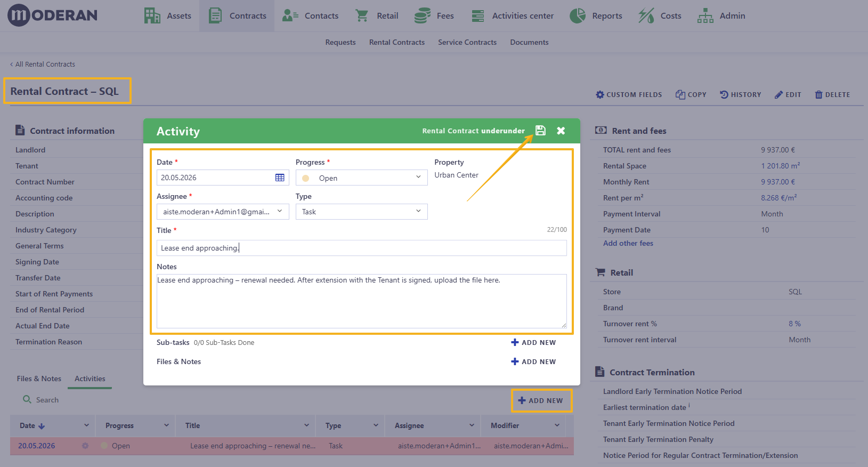
Task: Click the Add other fees link
Action: tap(628, 243)
